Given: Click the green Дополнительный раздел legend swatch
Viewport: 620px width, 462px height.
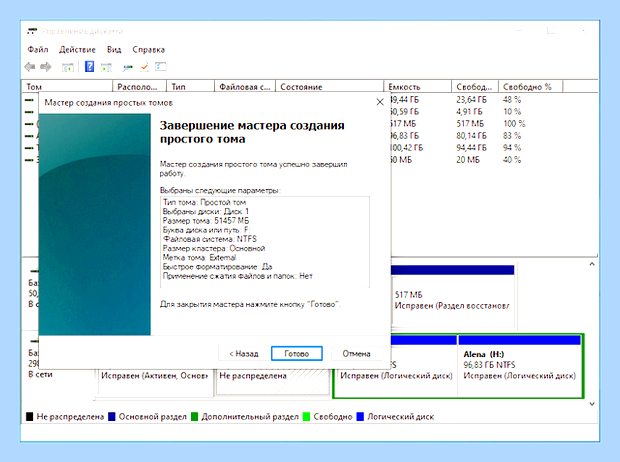Looking at the screenshot, I should click(194, 417).
